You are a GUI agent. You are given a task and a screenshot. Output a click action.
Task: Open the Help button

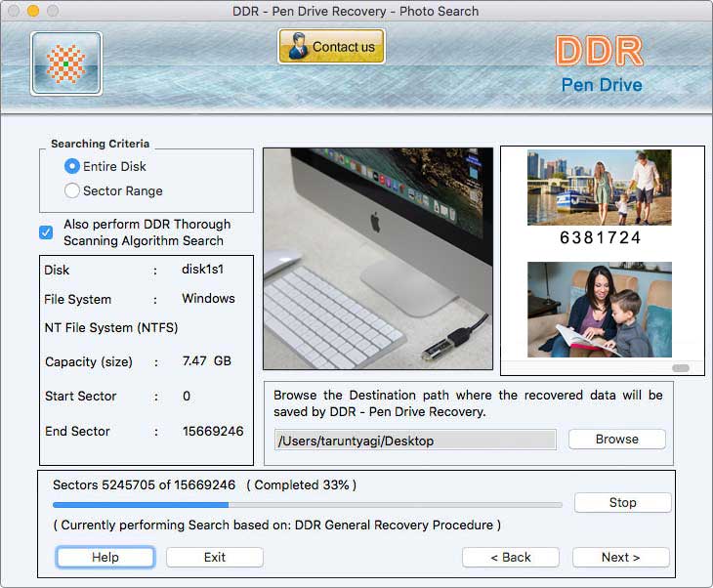coord(105,557)
